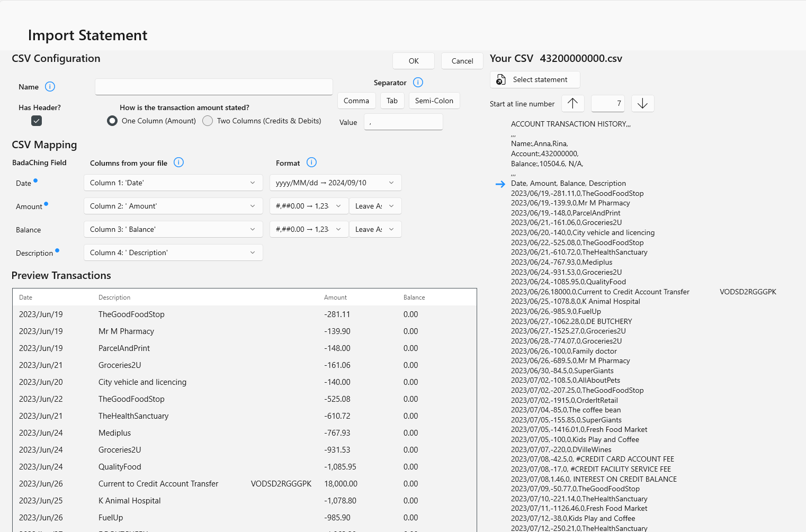Show the Separator info tooltip icon

click(x=418, y=82)
